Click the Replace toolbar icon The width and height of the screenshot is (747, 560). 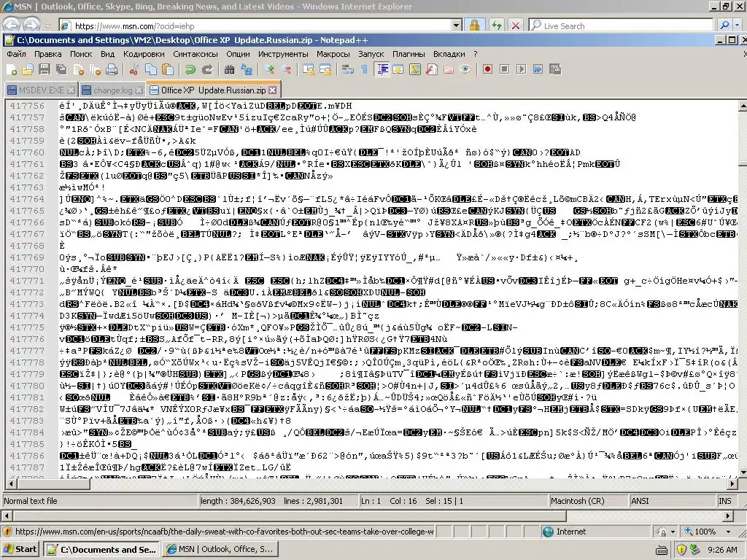247,69
